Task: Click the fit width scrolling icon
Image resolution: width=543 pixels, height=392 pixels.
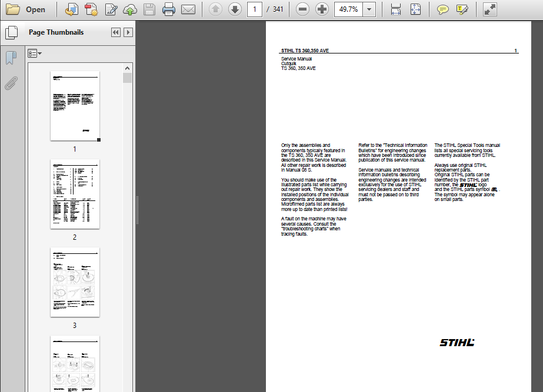Action: [x=396, y=9]
